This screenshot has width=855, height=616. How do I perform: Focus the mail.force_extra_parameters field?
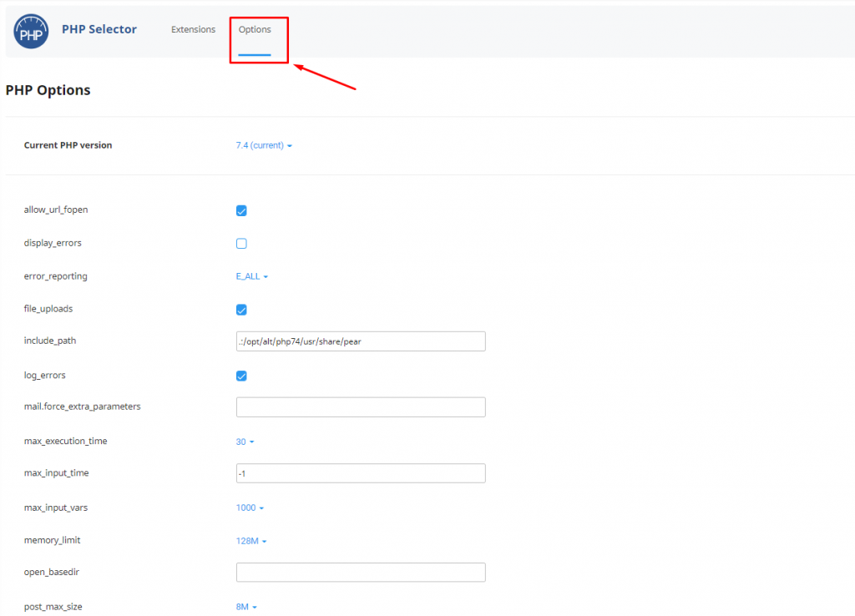click(361, 406)
